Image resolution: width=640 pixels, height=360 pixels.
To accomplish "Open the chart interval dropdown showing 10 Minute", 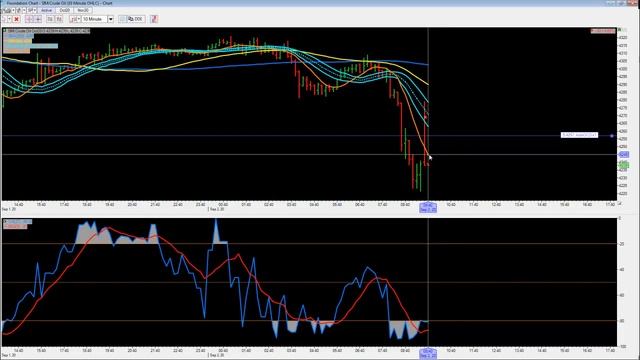I will 111,19.
